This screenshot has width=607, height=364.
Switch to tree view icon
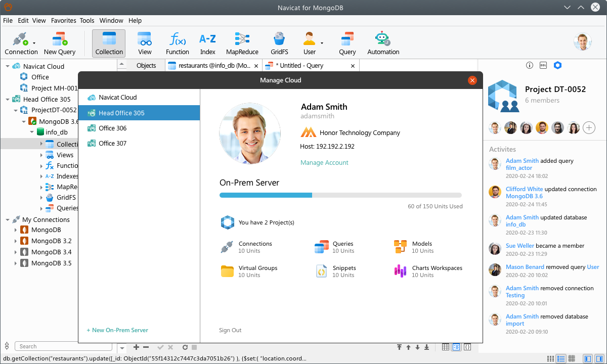point(456,347)
